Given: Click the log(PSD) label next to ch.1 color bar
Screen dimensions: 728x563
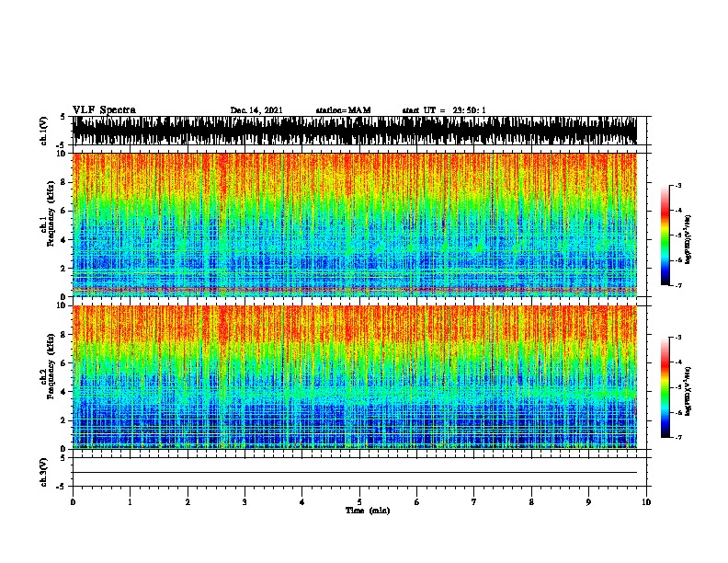Looking at the screenshot, I should (688, 239).
